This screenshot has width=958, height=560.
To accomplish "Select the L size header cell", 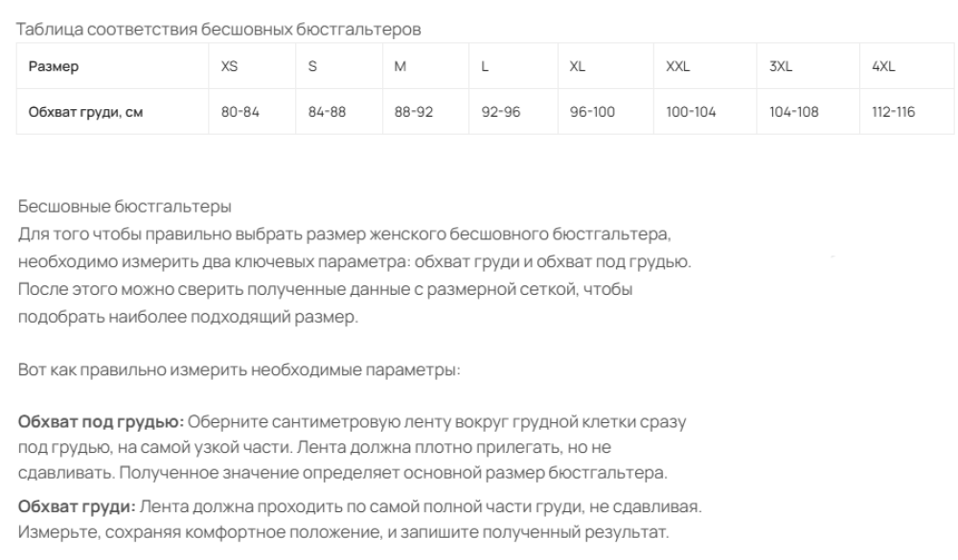I will [x=513, y=66].
